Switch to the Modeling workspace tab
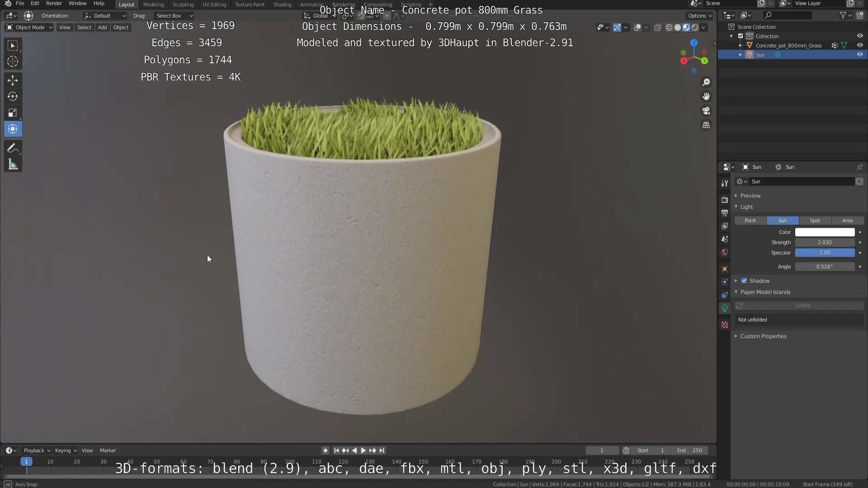 [x=153, y=5]
